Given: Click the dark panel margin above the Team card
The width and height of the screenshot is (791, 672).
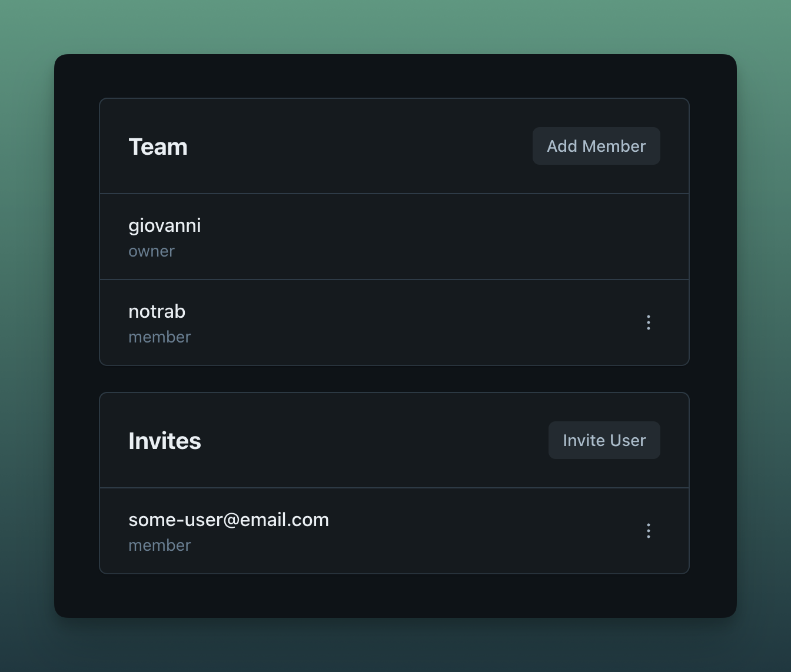Looking at the screenshot, I should point(394,76).
